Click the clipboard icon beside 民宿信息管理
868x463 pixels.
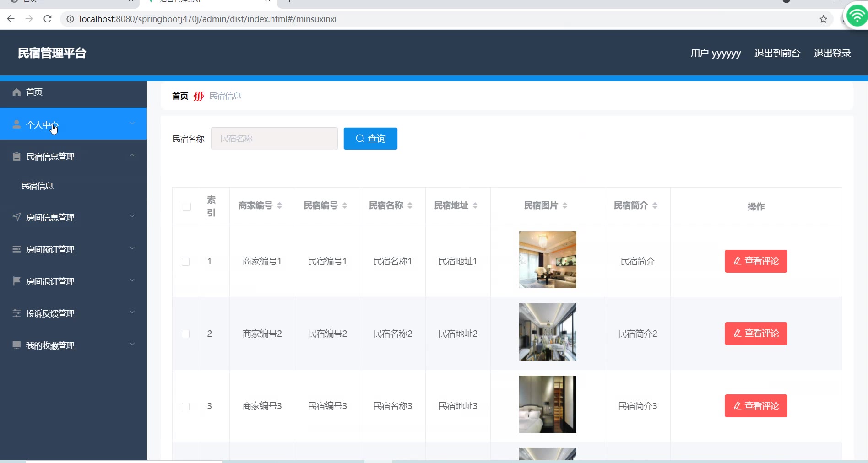(16, 156)
